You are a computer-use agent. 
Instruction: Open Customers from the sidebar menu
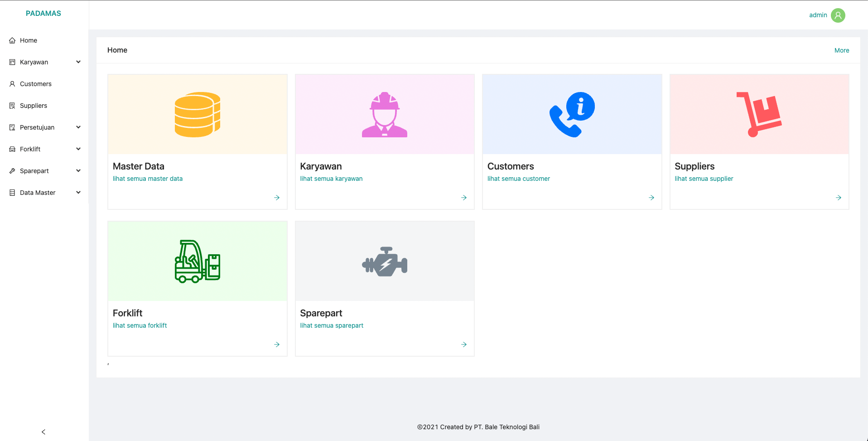[35, 84]
